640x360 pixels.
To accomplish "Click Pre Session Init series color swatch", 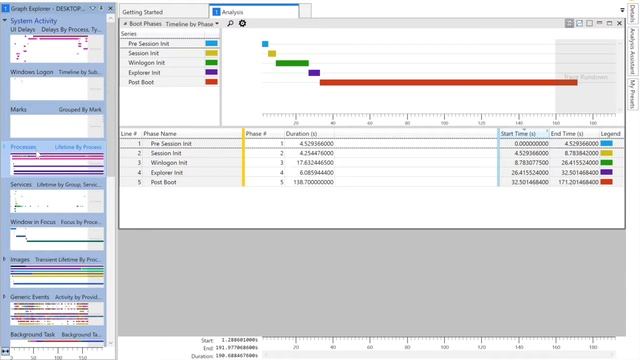I will tap(211, 43).
